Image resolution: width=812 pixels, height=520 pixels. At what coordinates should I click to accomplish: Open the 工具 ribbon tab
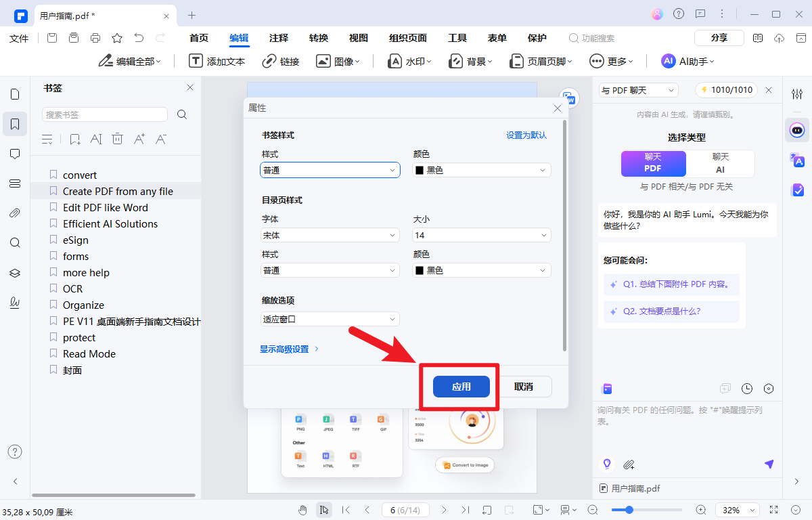pyautogui.click(x=457, y=38)
